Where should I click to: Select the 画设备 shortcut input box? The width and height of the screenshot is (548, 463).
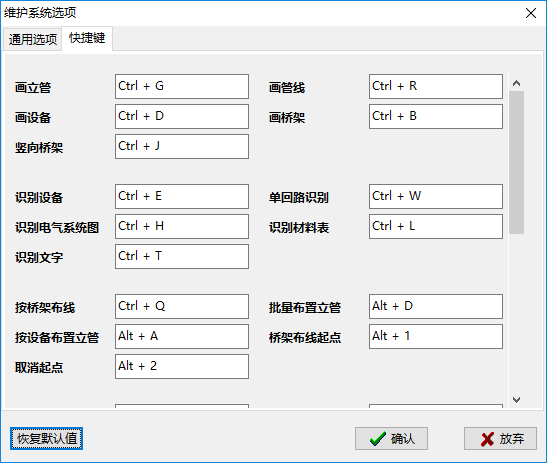tap(182, 116)
